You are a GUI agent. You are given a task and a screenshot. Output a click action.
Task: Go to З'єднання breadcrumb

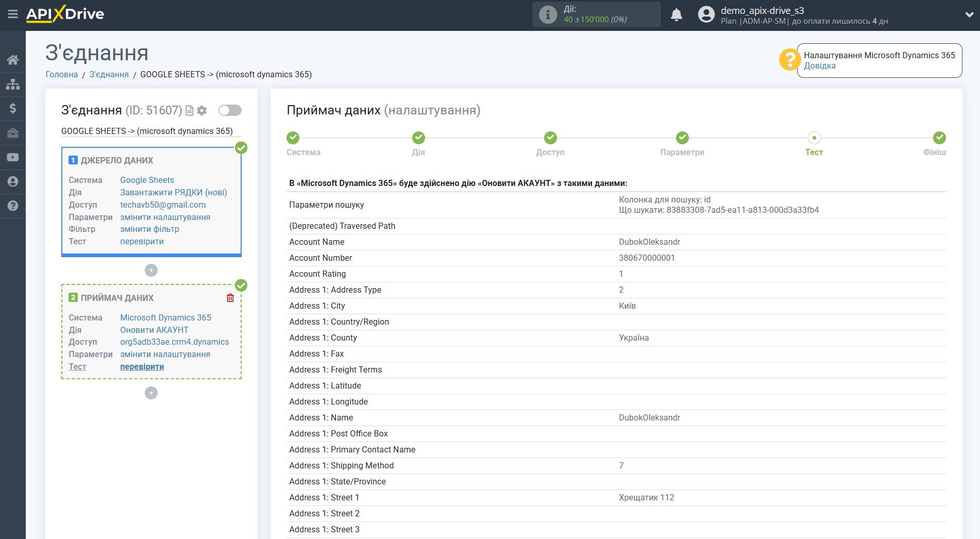(109, 74)
